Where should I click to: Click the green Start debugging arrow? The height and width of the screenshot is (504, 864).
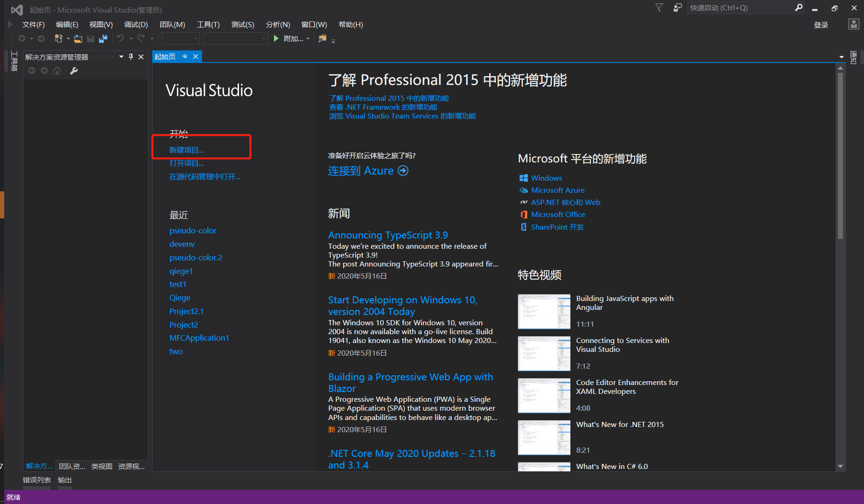276,39
